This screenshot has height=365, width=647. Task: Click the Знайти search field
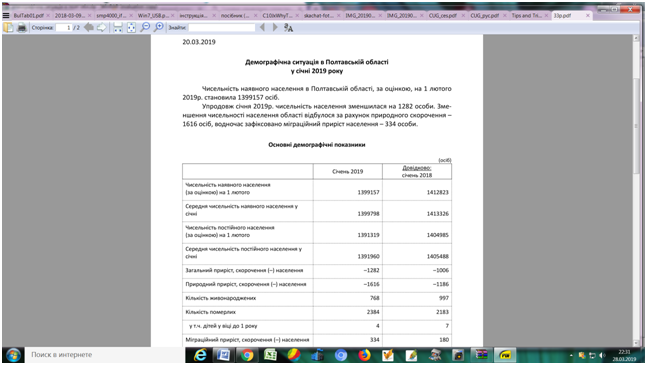[x=222, y=28]
